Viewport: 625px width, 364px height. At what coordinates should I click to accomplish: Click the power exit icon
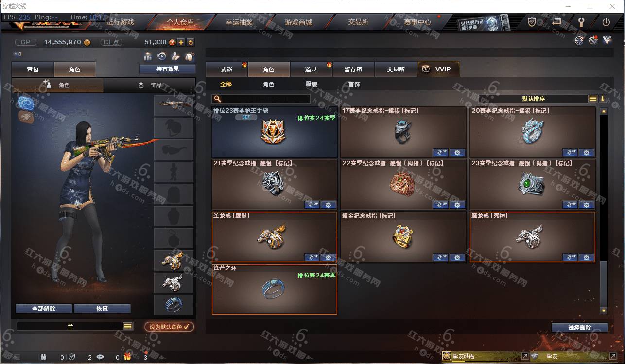(606, 22)
